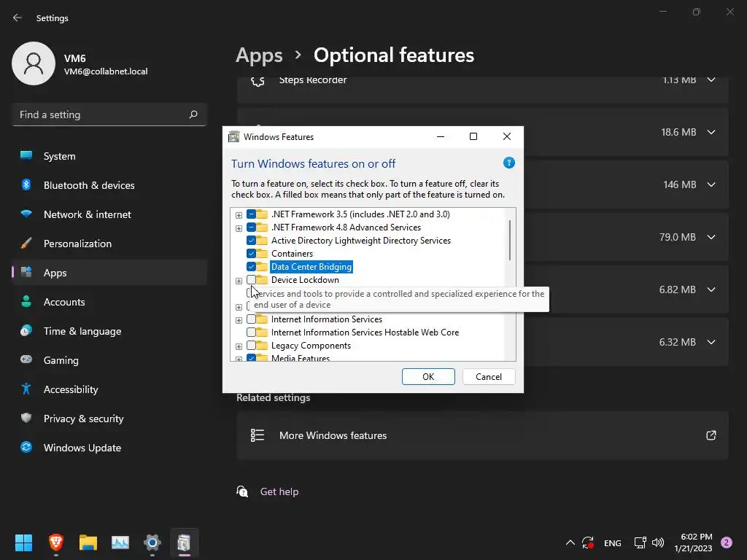Open the Get help link

point(279,491)
